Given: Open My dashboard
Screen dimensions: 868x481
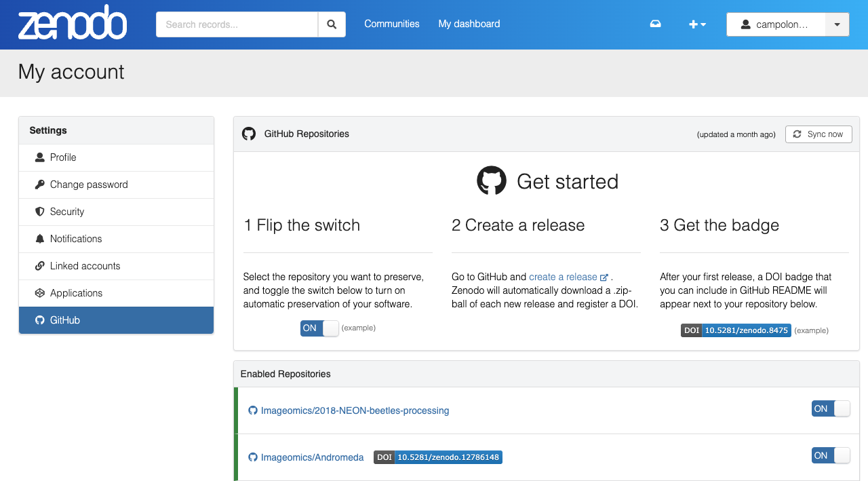Looking at the screenshot, I should pos(469,24).
